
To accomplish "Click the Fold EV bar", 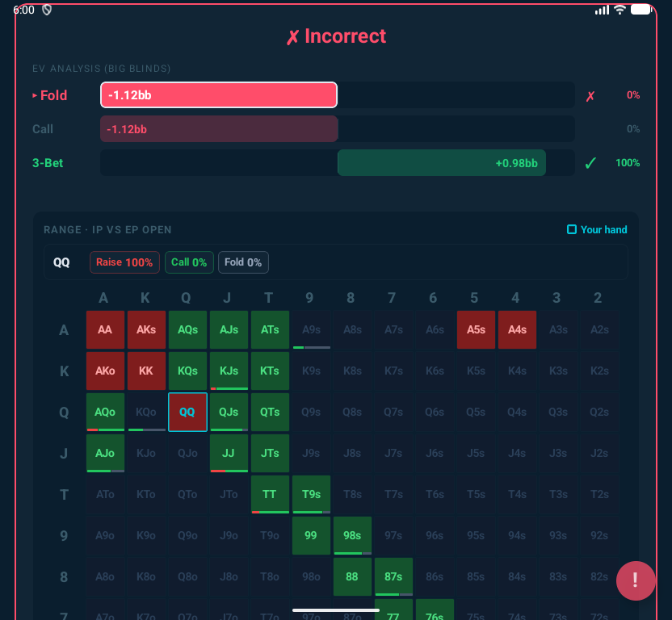I will click(x=218, y=95).
